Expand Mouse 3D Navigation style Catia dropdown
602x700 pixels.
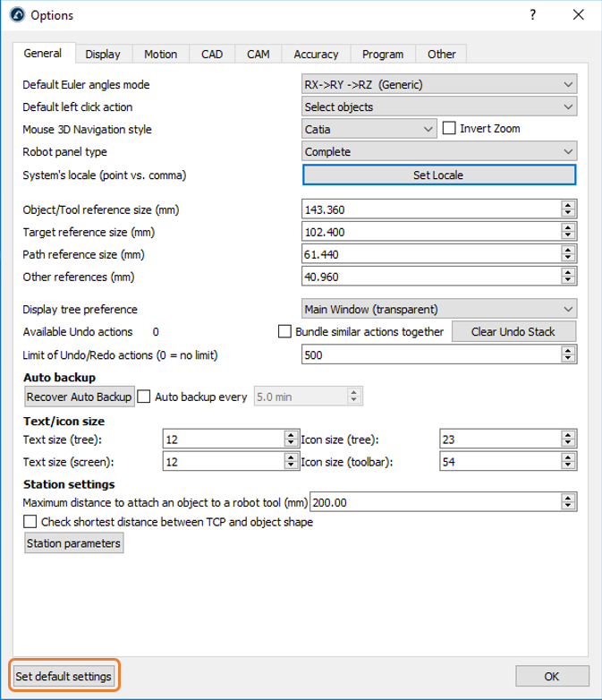pyautogui.click(x=369, y=129)
